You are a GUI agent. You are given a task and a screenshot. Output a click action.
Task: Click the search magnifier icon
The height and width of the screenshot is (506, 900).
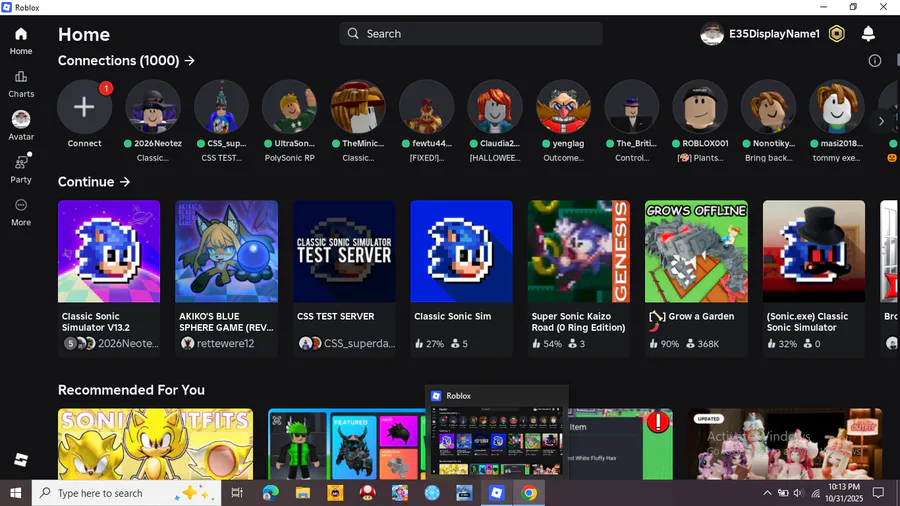[x=353, y=34]
